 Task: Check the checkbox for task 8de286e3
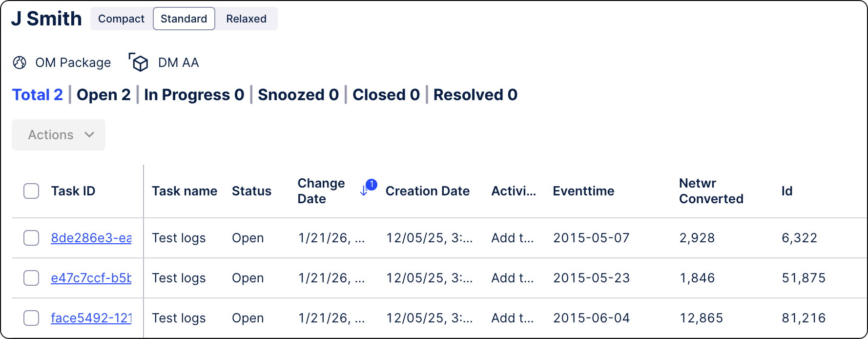31,238
